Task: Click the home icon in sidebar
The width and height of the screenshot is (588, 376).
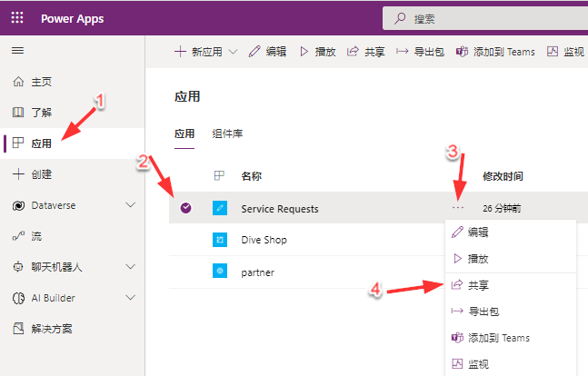Action: click(x=18, y=82)
